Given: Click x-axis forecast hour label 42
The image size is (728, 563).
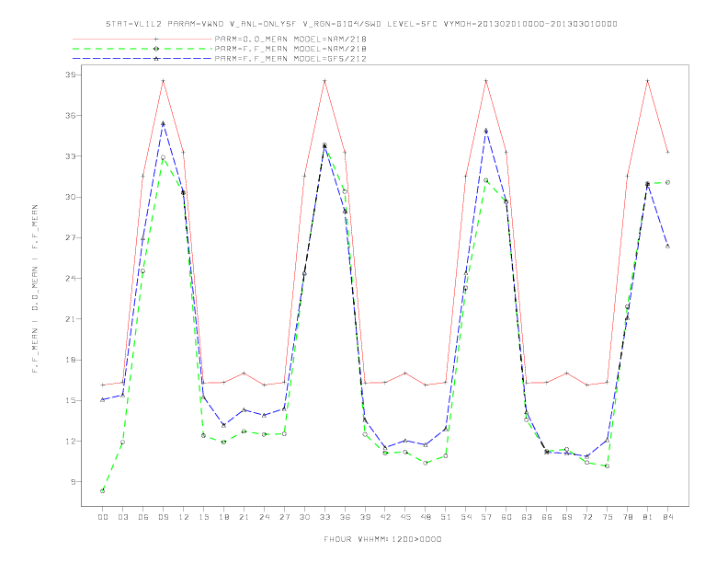Looking at the screenshot, I should 385,517.
